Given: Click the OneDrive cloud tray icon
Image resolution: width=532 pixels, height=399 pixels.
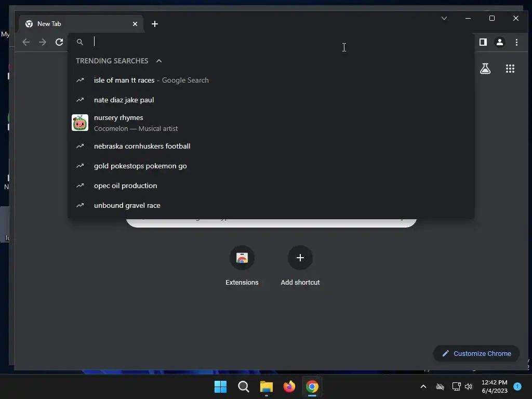Looking at the screenshot, I should (x=440, y=387).
